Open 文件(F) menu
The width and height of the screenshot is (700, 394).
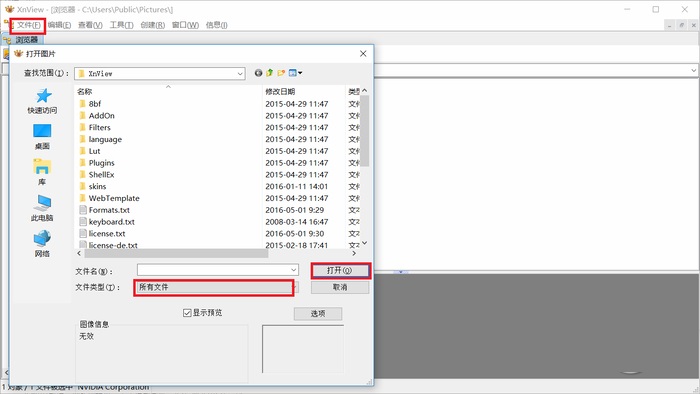pos(29,25)
